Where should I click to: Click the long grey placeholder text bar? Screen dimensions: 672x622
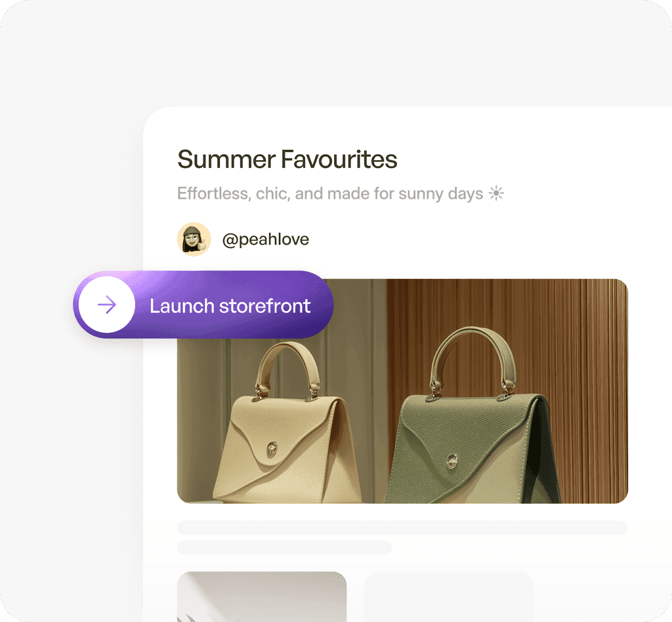(x=402, y=528)
